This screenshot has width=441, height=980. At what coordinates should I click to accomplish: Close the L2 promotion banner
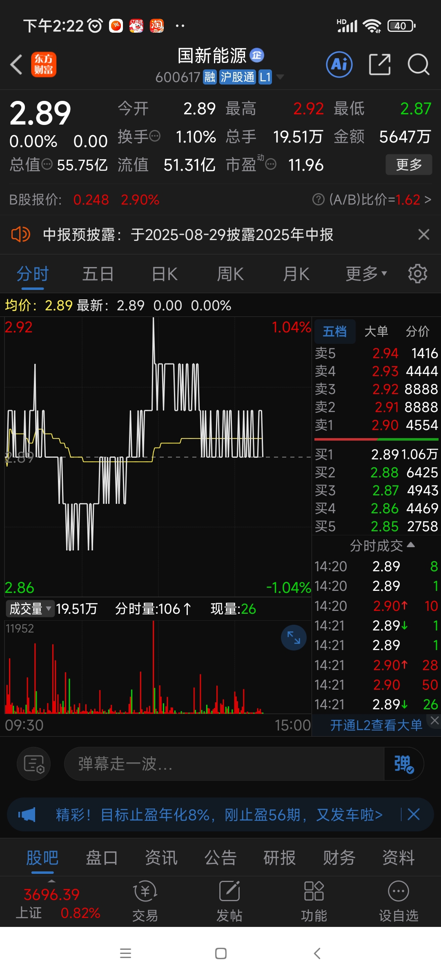pyautogui.click(x=434, y=721)
